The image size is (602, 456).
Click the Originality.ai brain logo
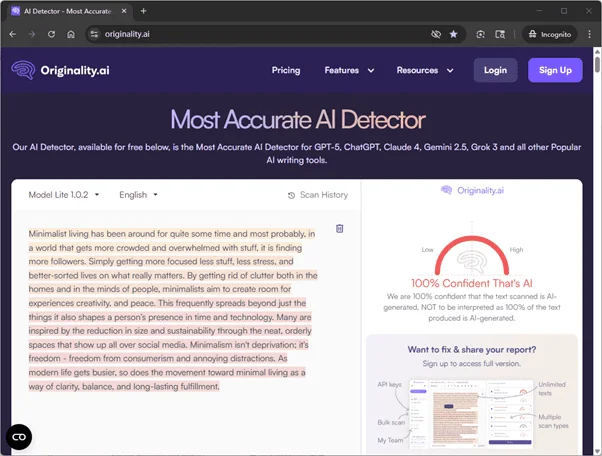pyautogui.click(x=23, y=70)
